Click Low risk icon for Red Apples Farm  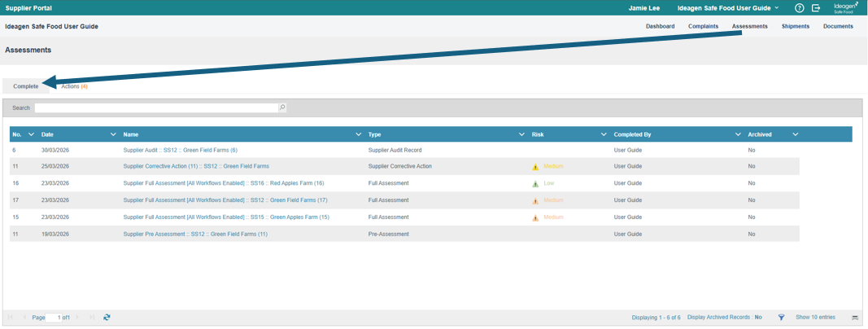[535, 184]
